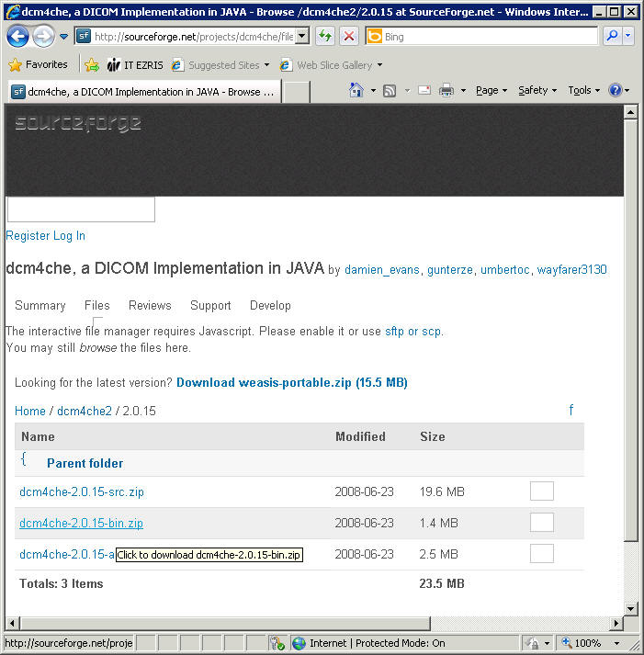Open damien_evans author profile link
Image resolution: width=644 pixels, height=655 pixels.
pyautogui.click(x=382, y=270)
